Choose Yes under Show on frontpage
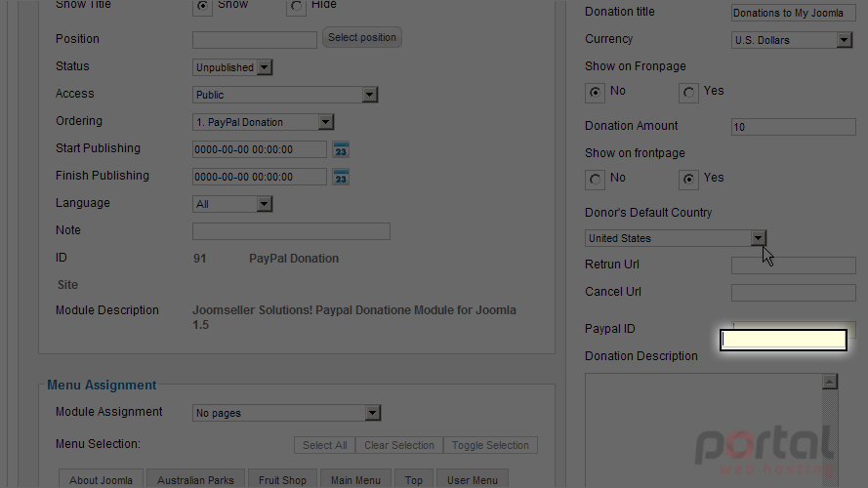The height and width of the screenshot is (488, 868). (688, 180)
